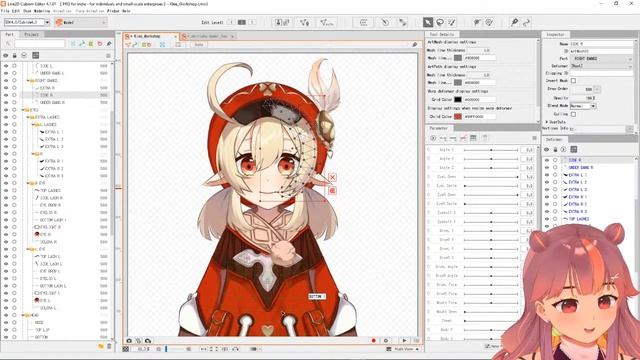Click the lock icon in Deformer panel header
The width and height of the screenshot is (640, 360).
tap(555, 149)
